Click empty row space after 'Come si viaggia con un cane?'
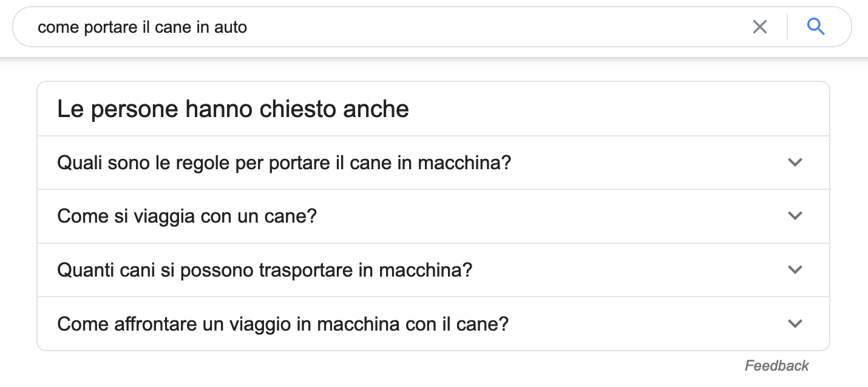This screenshot has height=387, width=868. coord(546,216)
